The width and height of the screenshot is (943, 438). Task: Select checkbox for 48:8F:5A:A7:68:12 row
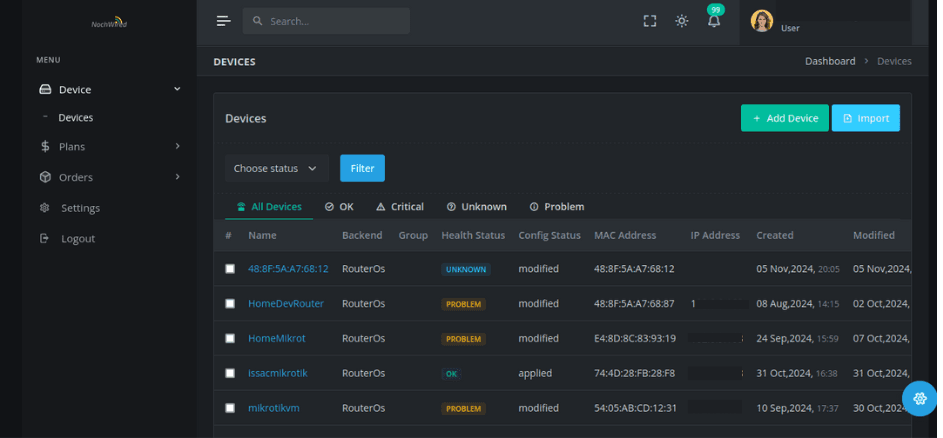(230, 269)
